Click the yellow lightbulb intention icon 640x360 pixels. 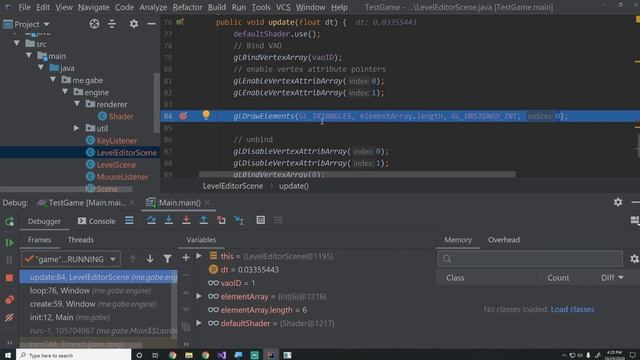206,115
